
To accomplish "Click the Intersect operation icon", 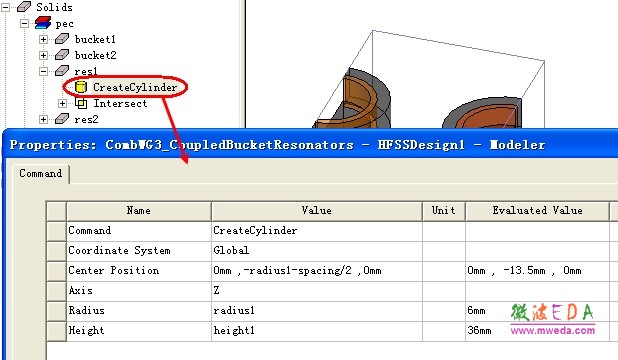I will pos(81,103).
